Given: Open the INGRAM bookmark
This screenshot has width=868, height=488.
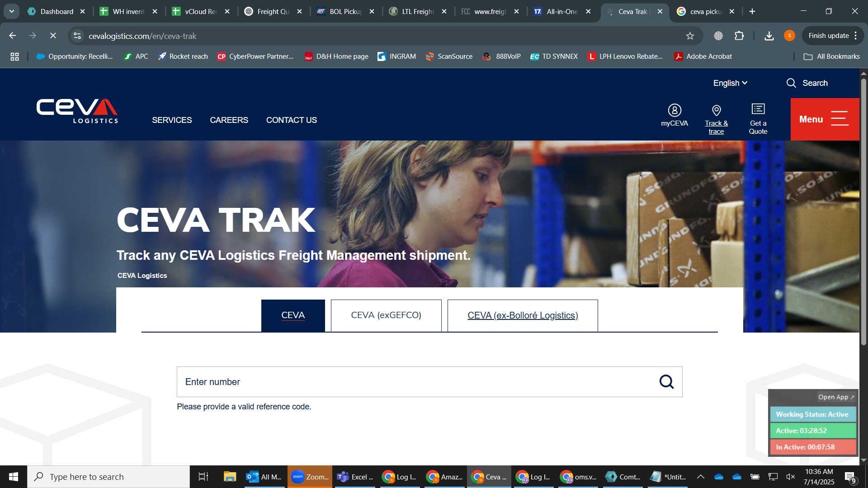Looking at the screenshot, I should [x=396, y=56].
